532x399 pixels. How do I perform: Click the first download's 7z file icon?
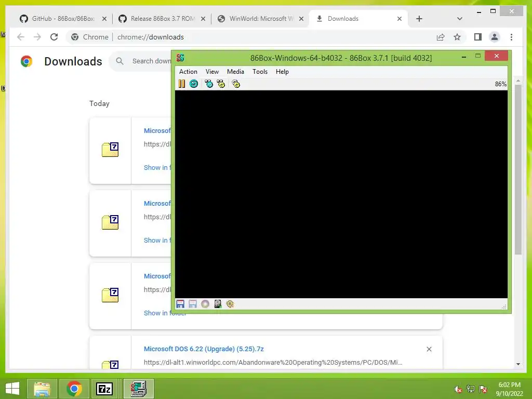pos(110,150)
